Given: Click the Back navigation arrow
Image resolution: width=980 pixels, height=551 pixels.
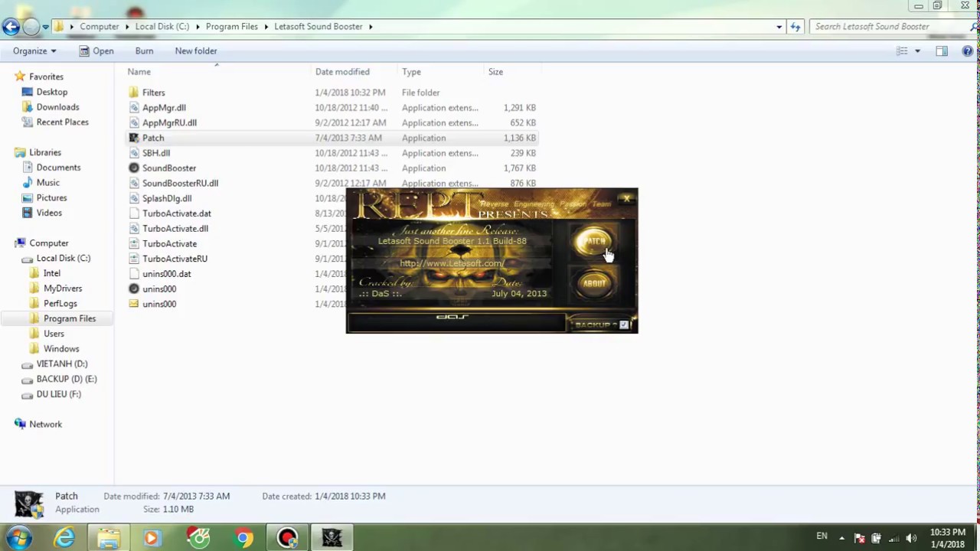Looking at the screenshot, I should pos(11,27).
